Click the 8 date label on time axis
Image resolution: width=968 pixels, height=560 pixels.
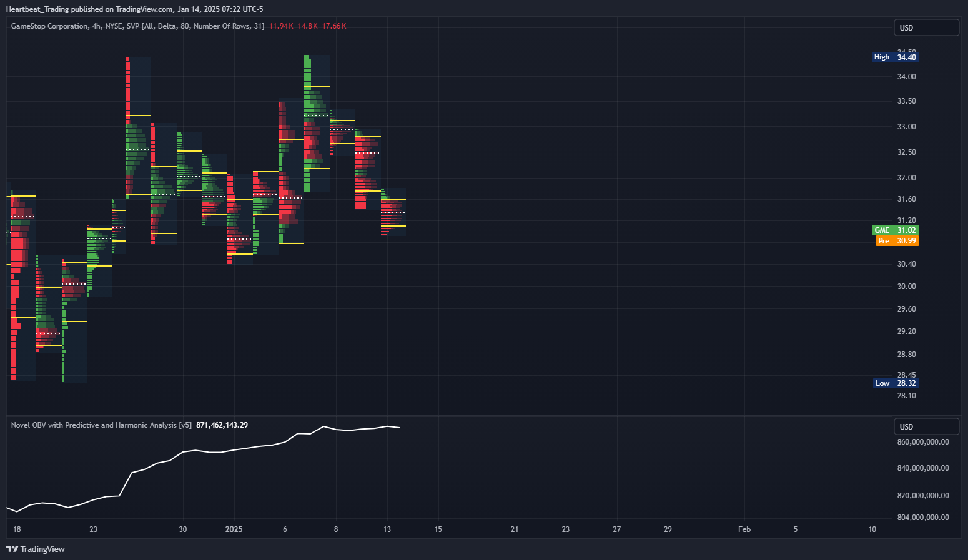336,529
